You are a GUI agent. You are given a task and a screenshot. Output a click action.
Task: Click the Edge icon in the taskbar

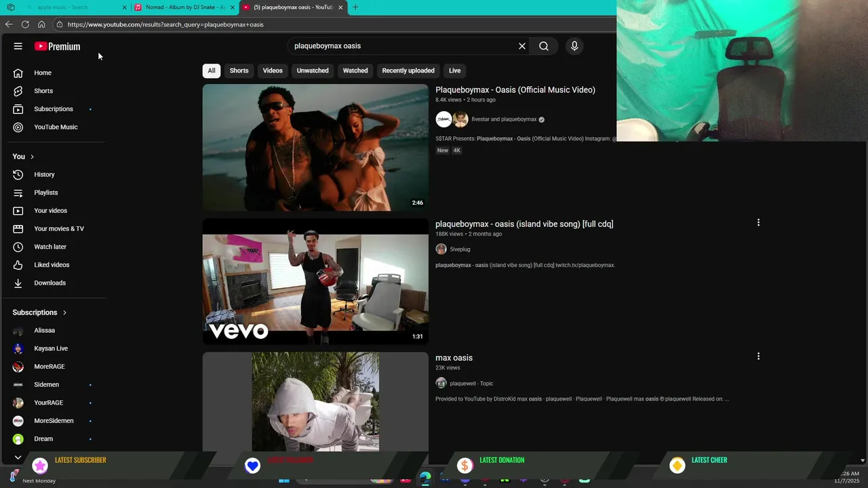click(x=425, y=478)
